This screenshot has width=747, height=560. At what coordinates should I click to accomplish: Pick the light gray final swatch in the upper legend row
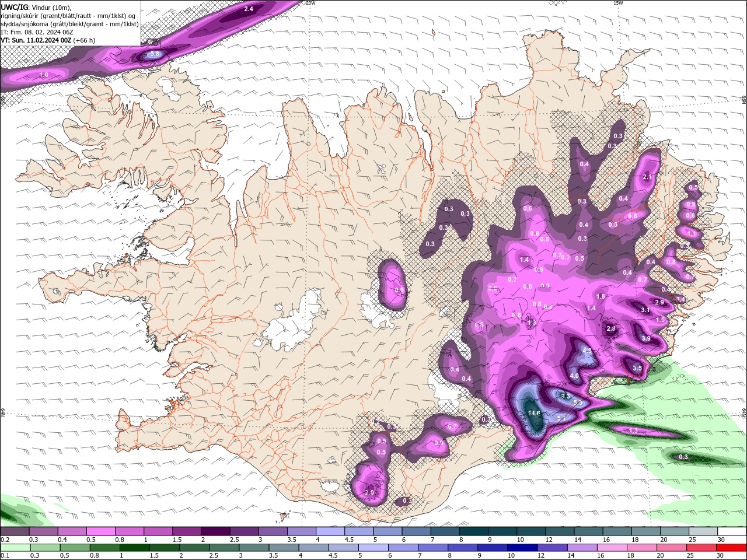coord(703,531)
